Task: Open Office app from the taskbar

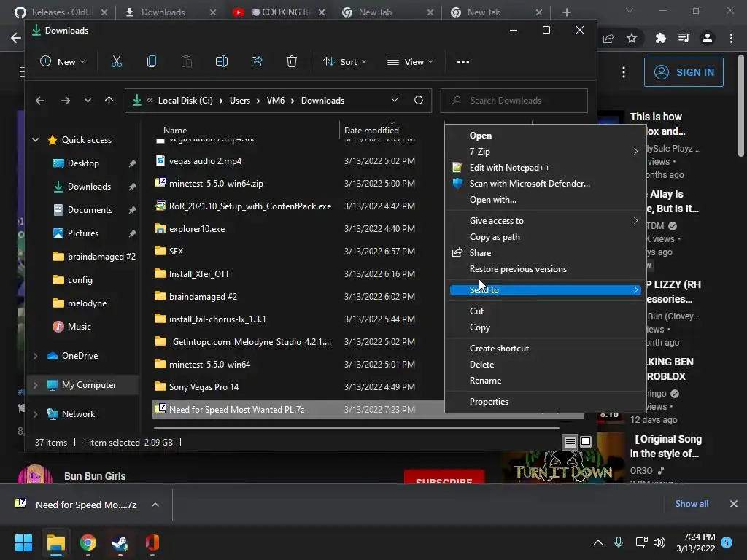Action: [152, 542]
